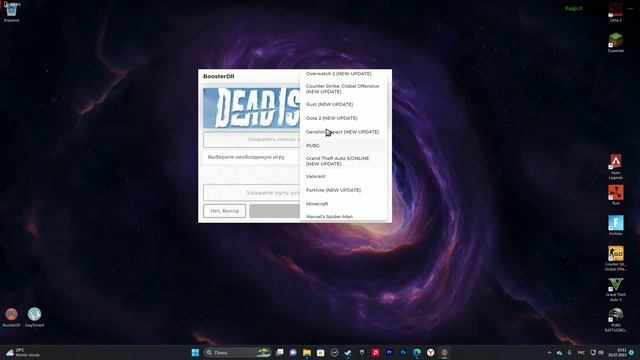Image resolution: width=640 pixels, height=360 pixels.
Task: Click the taskbar search box
Action: pos(238,352)
